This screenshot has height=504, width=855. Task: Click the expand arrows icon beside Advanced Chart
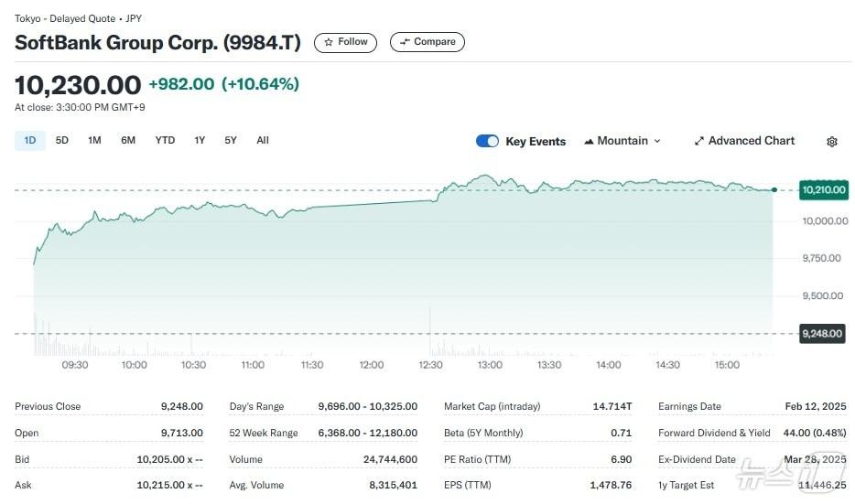(x=699, y=141)
